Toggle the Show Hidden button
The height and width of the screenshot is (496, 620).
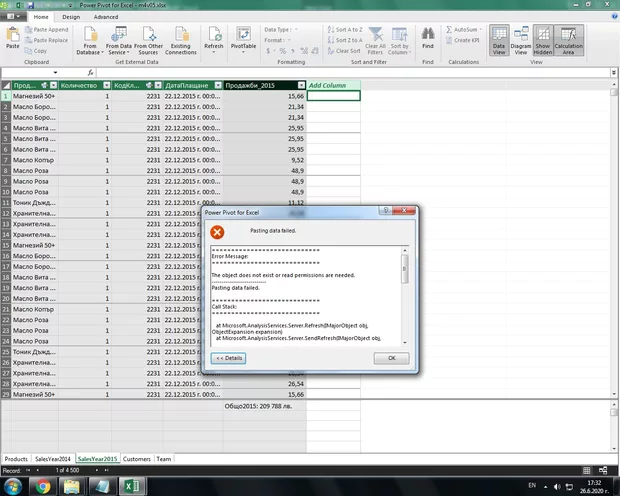pos(544,39)
